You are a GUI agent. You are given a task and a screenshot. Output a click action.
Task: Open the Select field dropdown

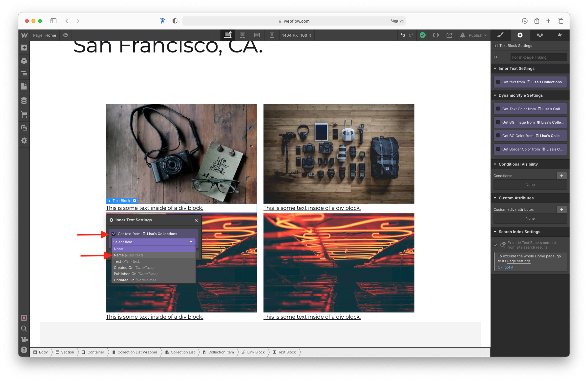click(x=153, y=242)
